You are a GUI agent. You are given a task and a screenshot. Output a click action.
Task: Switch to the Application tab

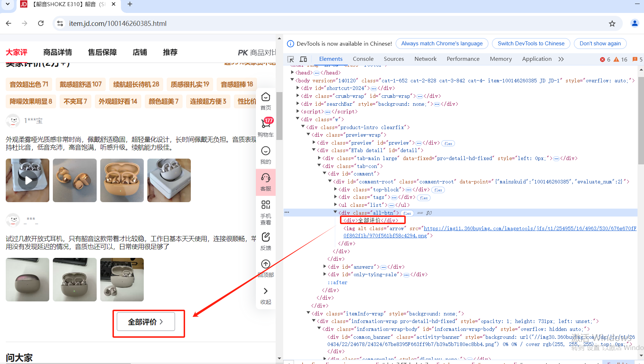tap(537, 59)
